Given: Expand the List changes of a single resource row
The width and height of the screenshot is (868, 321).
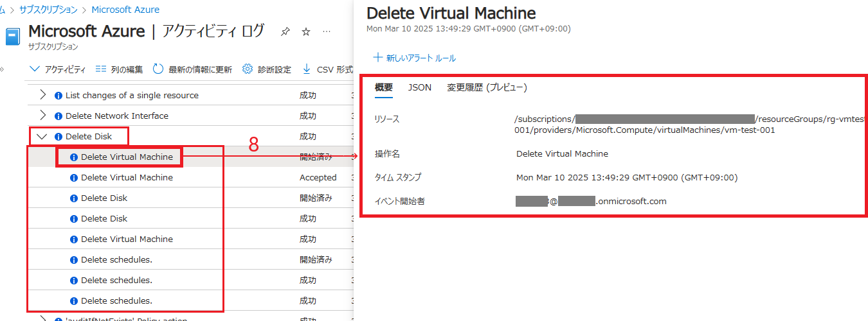Looking at the screenshot, I should coord(43,95).
